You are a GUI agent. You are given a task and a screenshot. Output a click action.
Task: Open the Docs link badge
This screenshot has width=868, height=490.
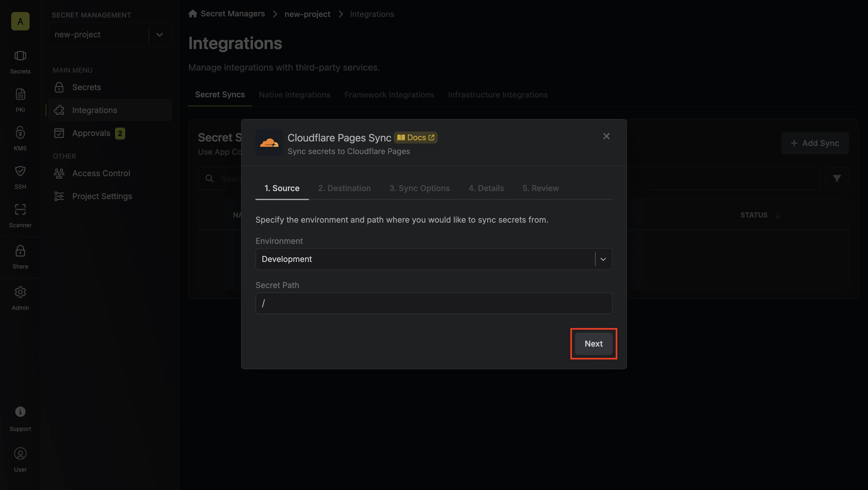point(415,137)
